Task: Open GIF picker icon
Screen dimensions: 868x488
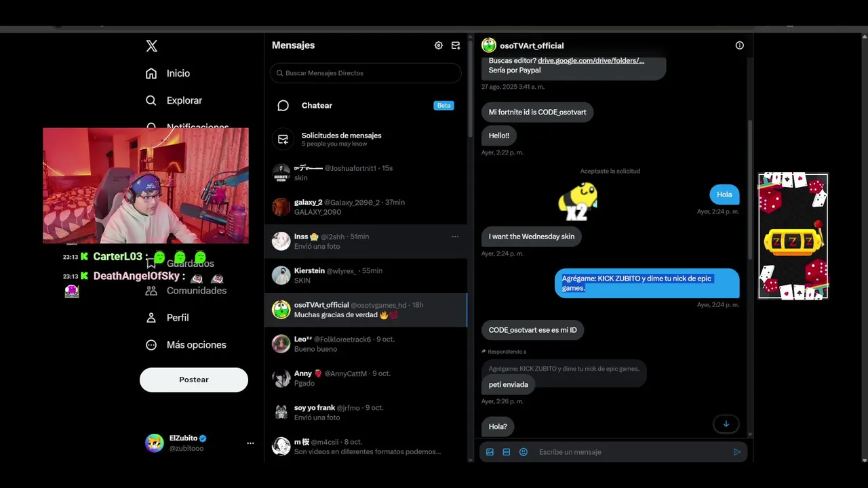Action: 507,452
